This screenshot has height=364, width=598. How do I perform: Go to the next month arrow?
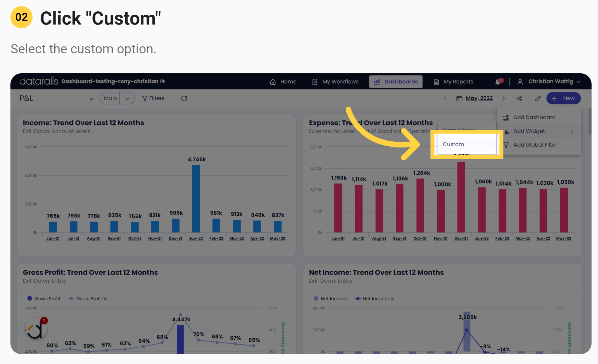(503, 98)
